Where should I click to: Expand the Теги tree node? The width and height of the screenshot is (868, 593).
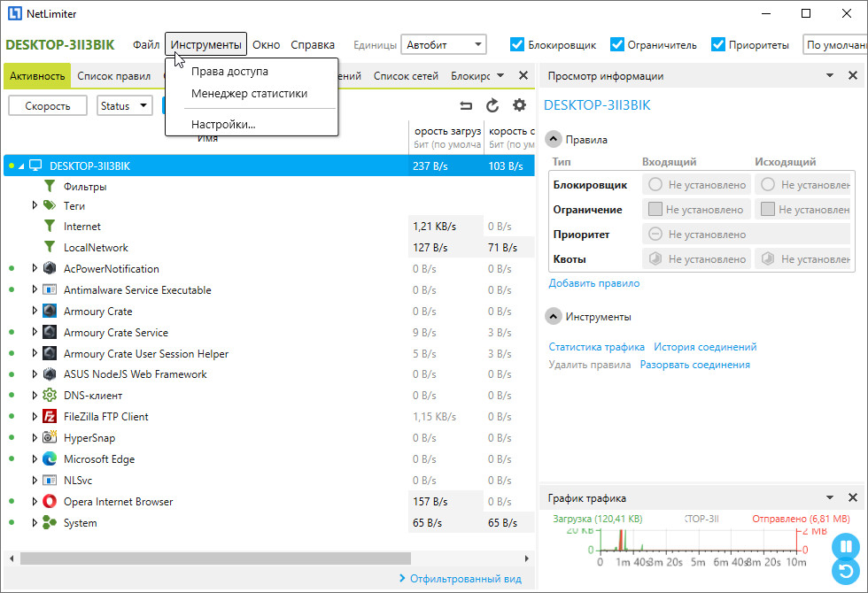(x=35, y=205)
